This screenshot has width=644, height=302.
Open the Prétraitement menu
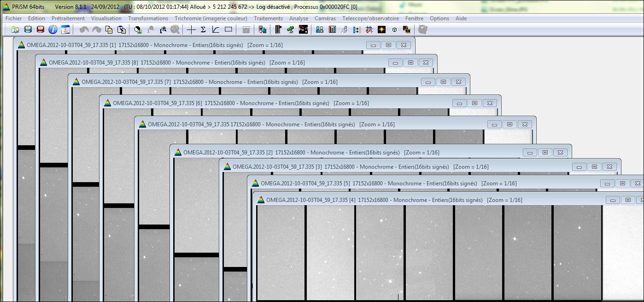pos(68,18)
